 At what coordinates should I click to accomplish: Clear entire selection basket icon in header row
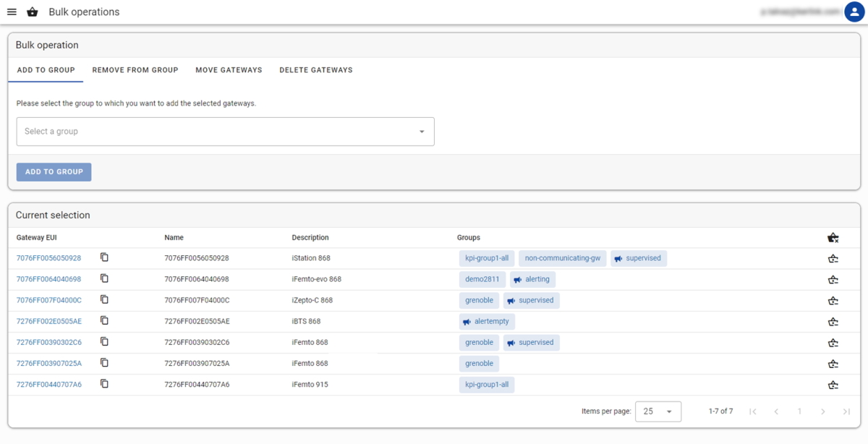click(833, 237)
